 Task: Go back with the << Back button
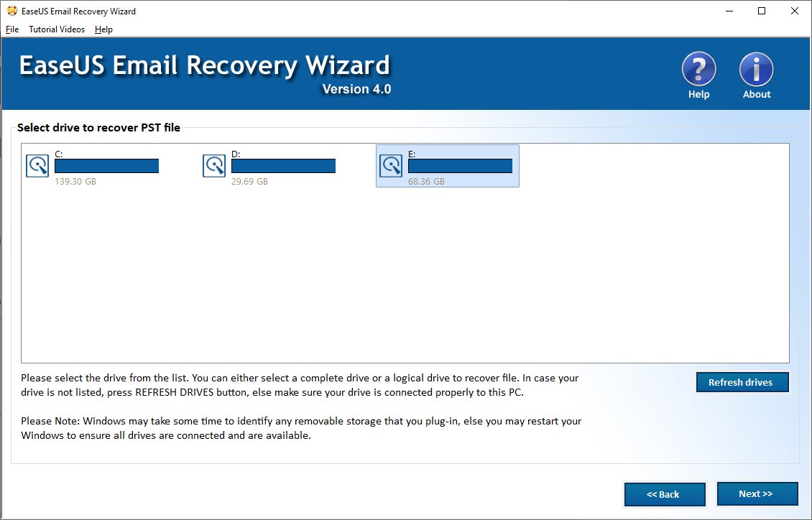[665, 494]
